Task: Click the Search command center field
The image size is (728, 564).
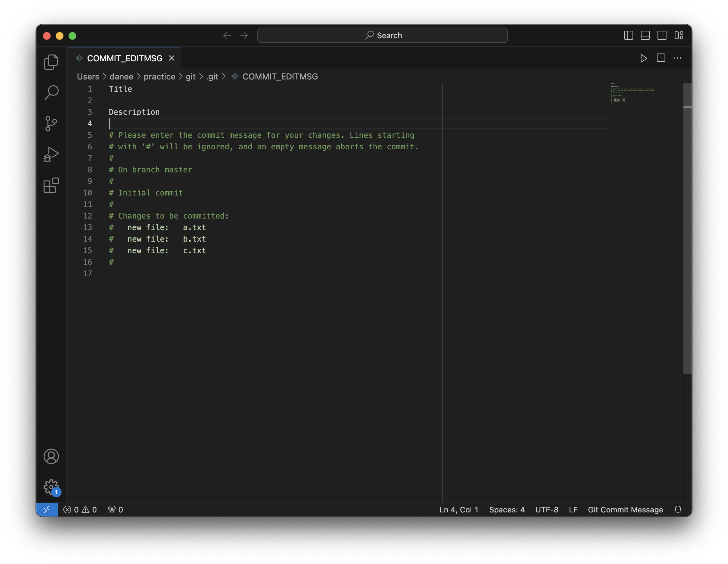Action: click(382, 35)
